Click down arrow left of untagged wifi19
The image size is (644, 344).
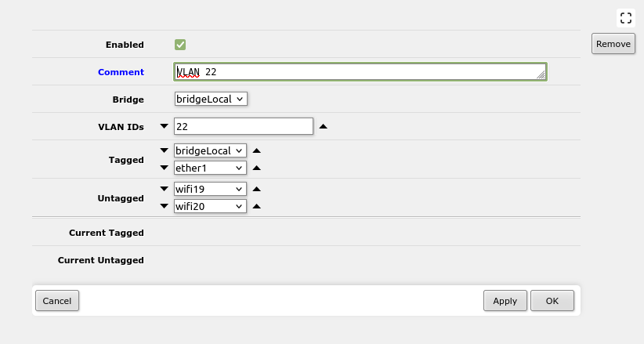pos(165,189)
